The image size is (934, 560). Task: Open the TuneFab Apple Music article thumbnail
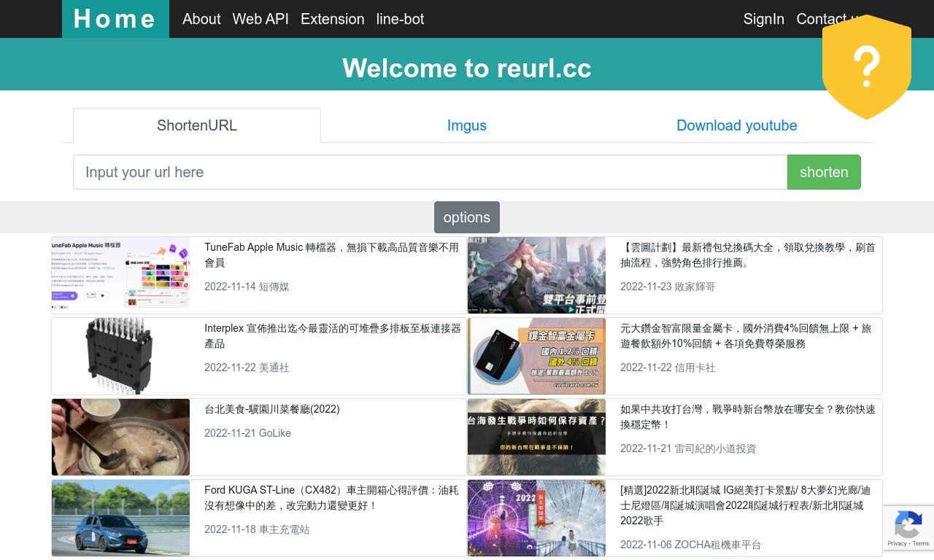[x=120, y=272]
